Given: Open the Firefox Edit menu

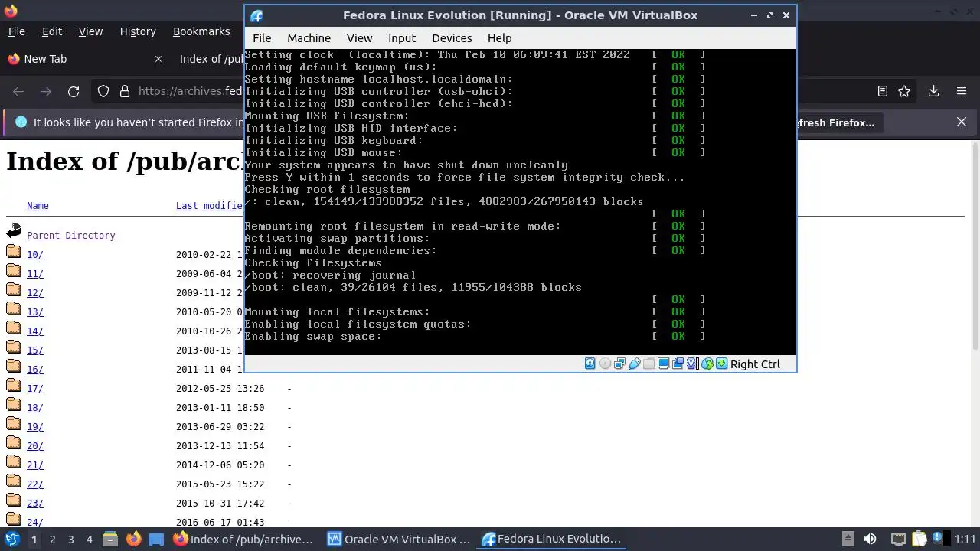Looking at the screenshot, I should pos(52,31).
